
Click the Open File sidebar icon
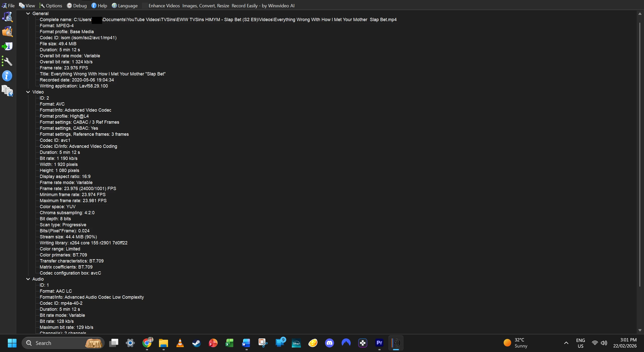(8, 17)
